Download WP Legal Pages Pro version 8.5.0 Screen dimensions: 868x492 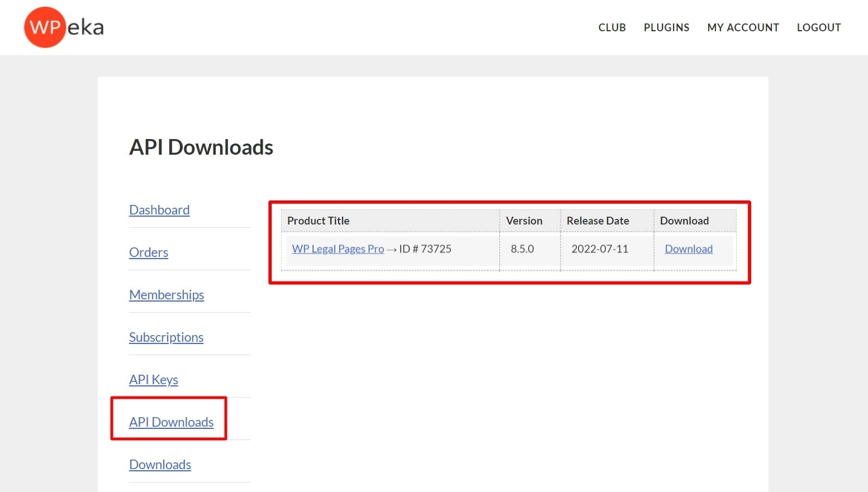tap(689, 249)
